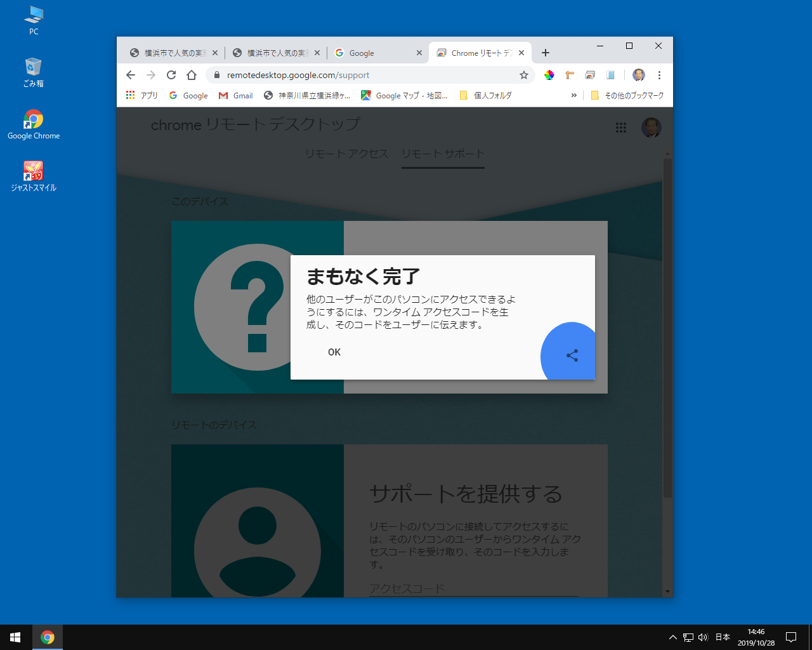812x650 pixels.
Task: Click the このデバイス section label
Action: 200,202
